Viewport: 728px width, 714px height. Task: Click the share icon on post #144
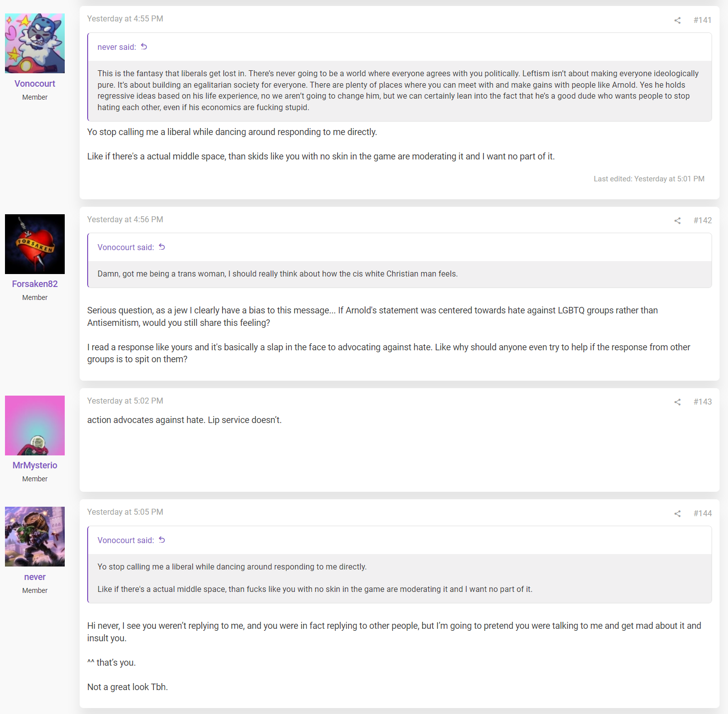coord(677,514)
